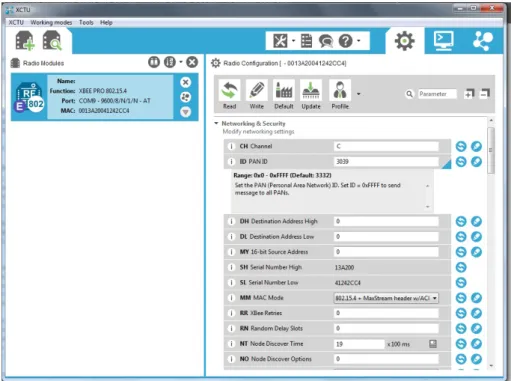Refresh the RR XBee Retries parameter
Image resolution: width=511 pixels, height=381 pixels.
pyautogui.click(x=461, y=313)
